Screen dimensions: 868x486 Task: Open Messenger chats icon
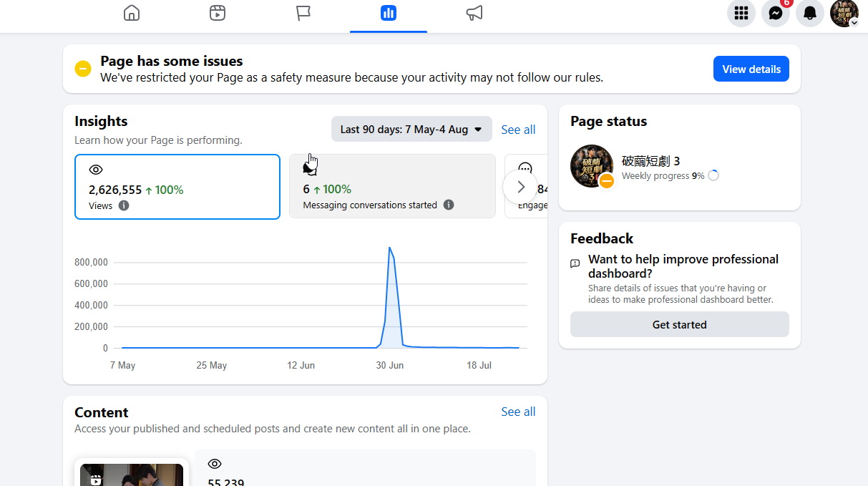click(776, 13)
